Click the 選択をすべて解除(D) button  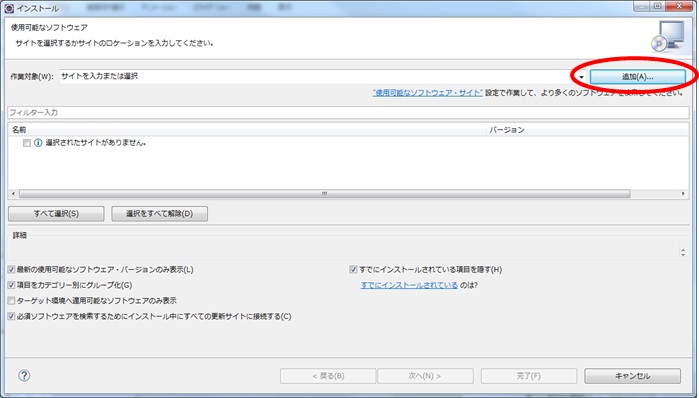tap(159, 213)
